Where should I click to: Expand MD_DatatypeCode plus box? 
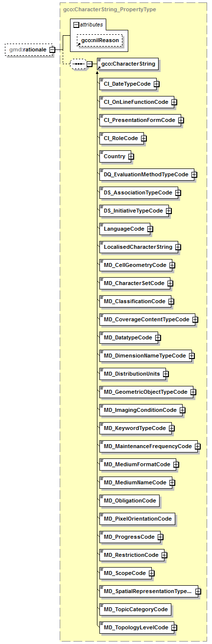[158, 338]
